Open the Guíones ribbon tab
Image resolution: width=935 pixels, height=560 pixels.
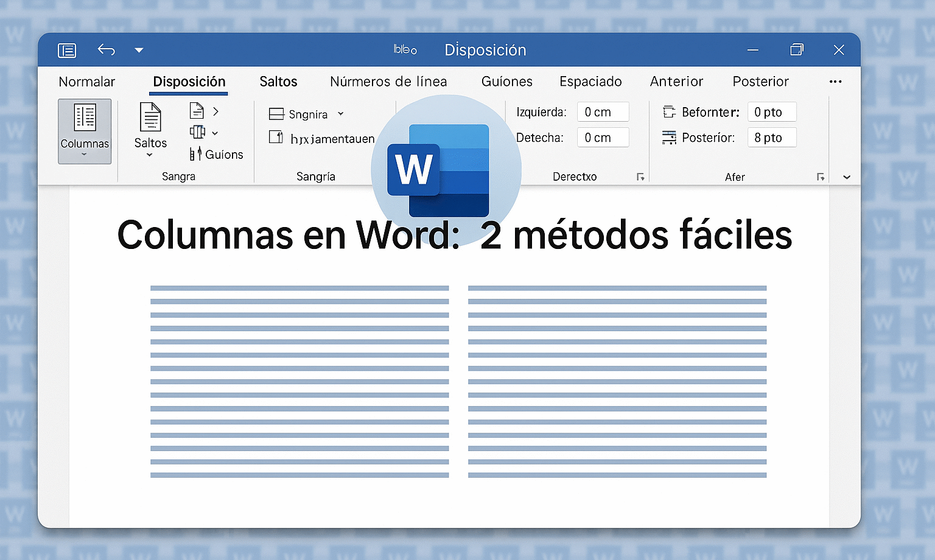[506, 82]
